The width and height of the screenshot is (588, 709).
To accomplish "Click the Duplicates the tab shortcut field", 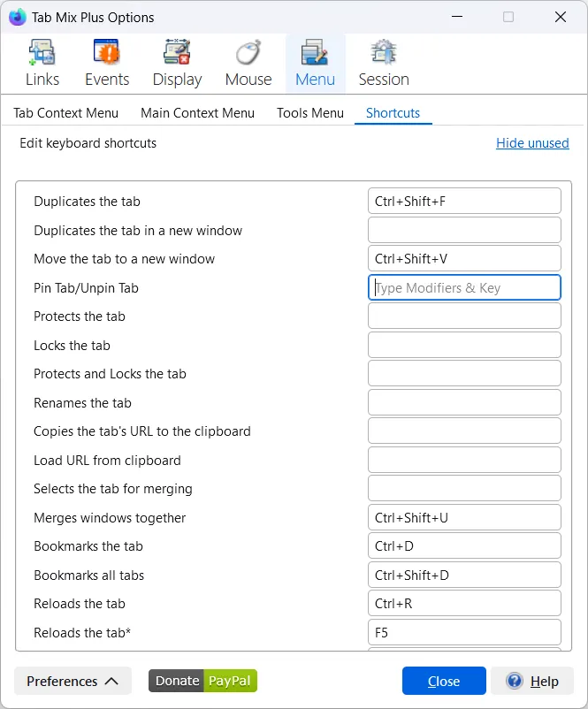I will (x=464, y=202).
